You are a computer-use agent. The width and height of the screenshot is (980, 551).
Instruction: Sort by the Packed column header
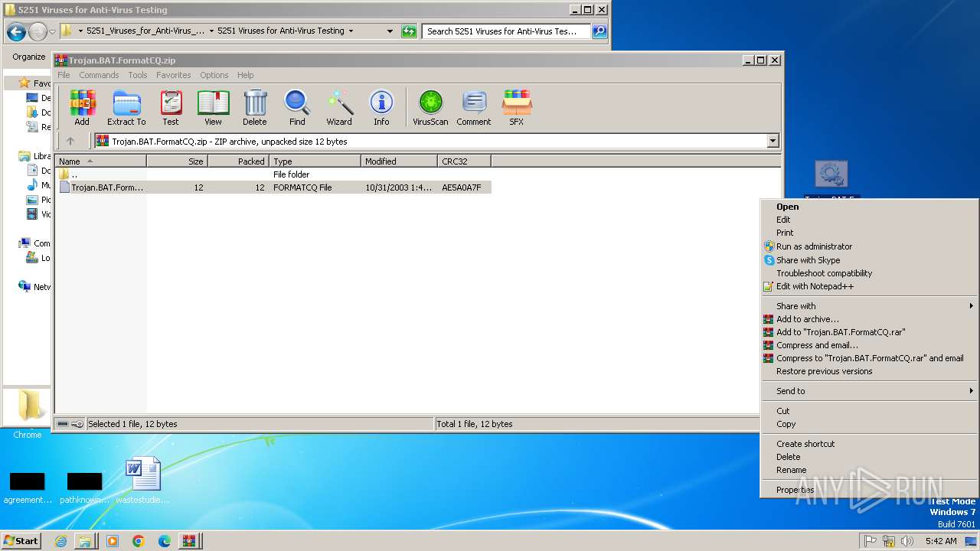pyautogui.click(x=238, y=161)
